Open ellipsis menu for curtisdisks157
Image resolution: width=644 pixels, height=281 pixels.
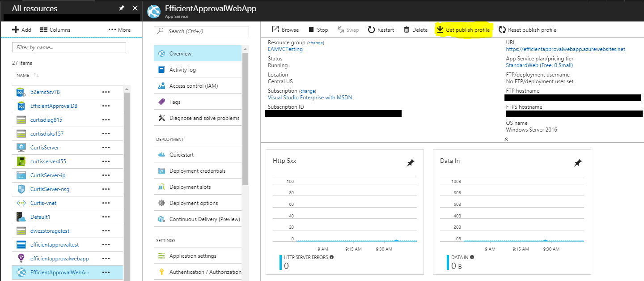pos(106,134)
